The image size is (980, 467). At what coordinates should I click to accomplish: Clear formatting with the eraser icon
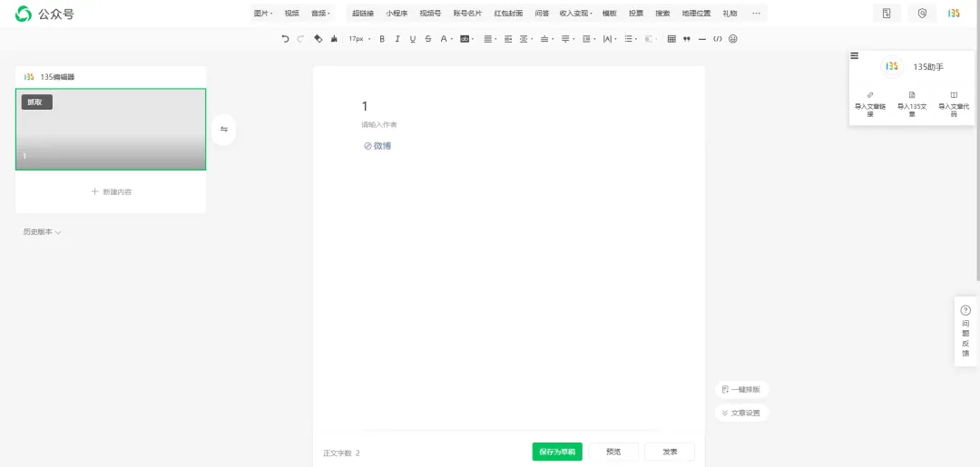(x=318, y=39)
